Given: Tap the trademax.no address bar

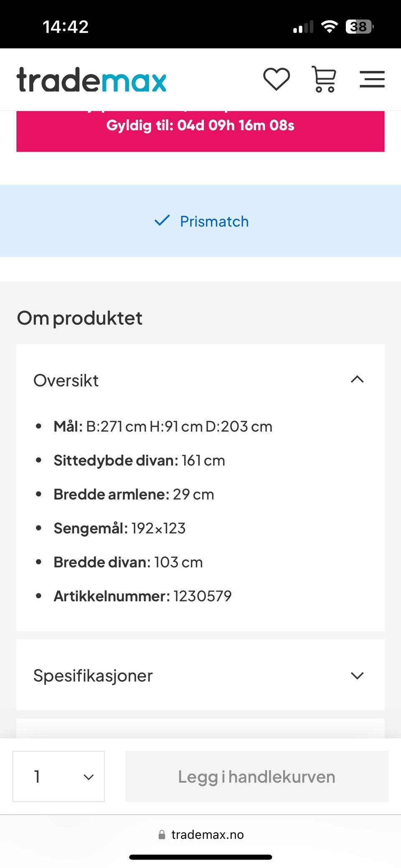Looking at the screenshot, I should click(208, 835).
